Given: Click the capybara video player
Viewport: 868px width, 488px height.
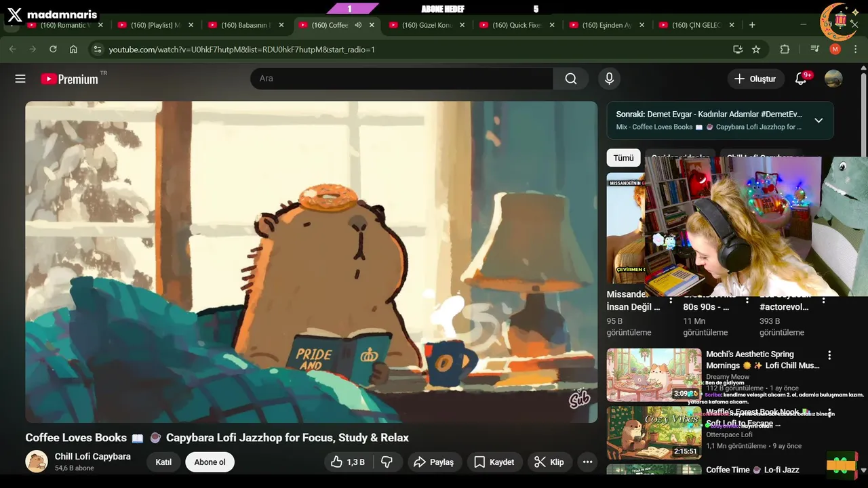Looking at the screenshot, I should pos(311,262).
